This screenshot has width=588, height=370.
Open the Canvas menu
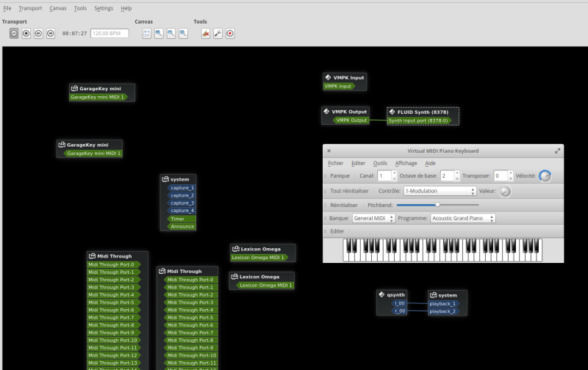[x=57, y=8]
